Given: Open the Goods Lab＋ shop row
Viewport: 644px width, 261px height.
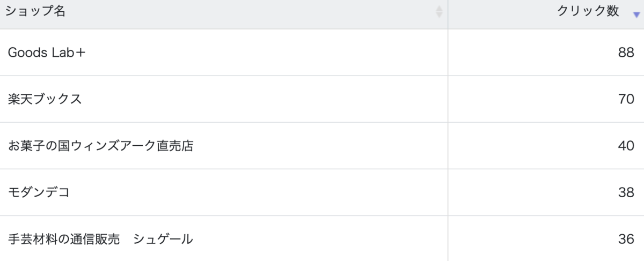Looking at the screenshot, I should (322, 53).
